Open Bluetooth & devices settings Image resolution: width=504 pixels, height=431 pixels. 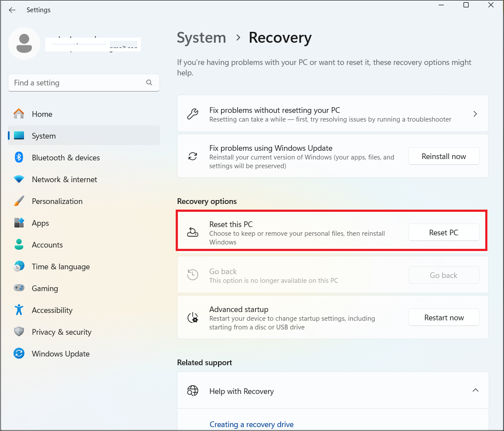[x=84, y=157]
